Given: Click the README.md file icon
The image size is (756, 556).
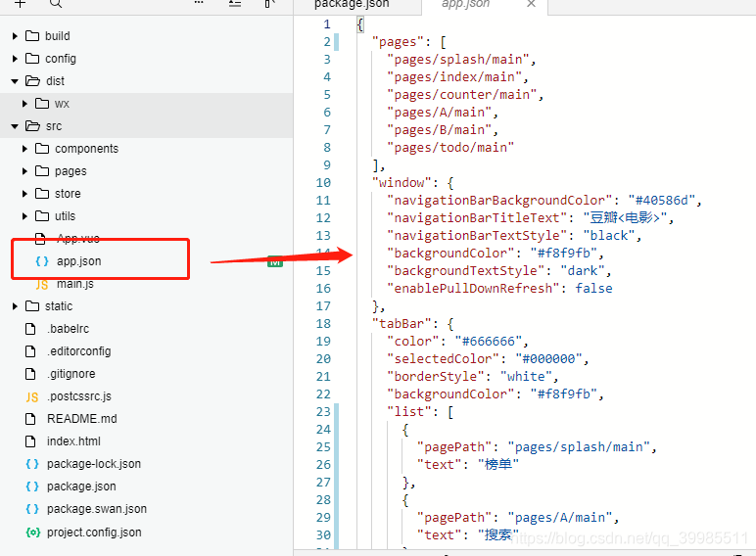Looking at the screenshot, I should tap(30, 419).
